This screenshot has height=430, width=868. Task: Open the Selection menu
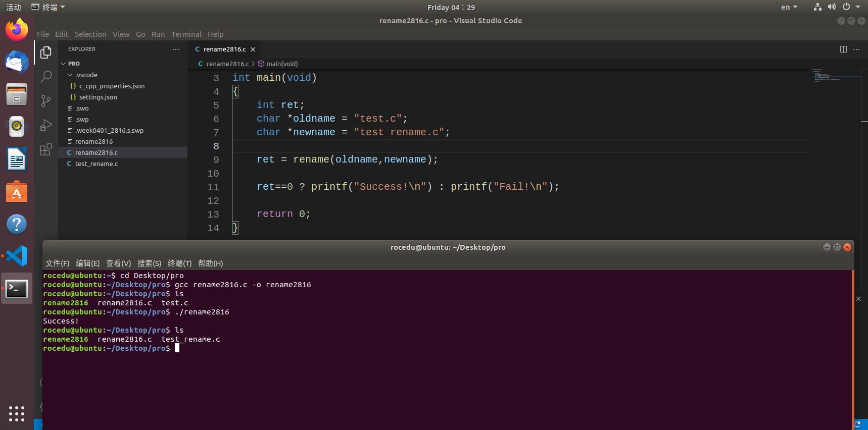(x=90, y=34)
